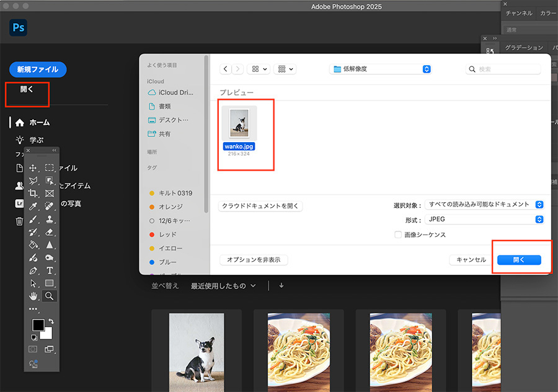Viewport: 558px width, 392px height.
Task: Click クラウドドキュメントを開く button
Action: 260,206
